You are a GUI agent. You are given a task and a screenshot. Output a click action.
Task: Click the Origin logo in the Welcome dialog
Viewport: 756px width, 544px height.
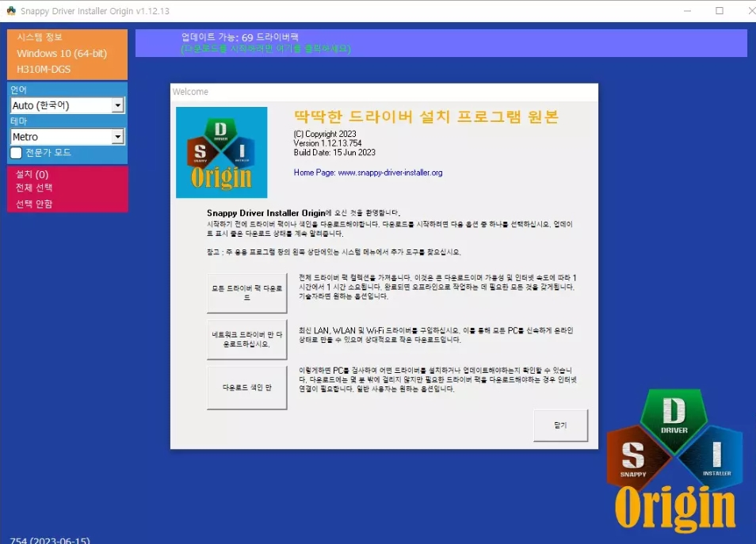pyautogui.click(x=222, y=152)
